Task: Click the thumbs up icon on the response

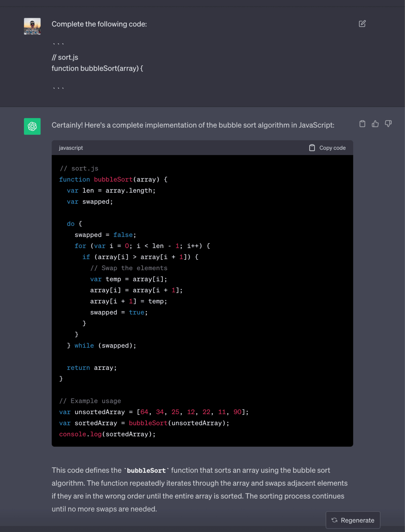Action: pyautogui.click(x=375, y=124)
